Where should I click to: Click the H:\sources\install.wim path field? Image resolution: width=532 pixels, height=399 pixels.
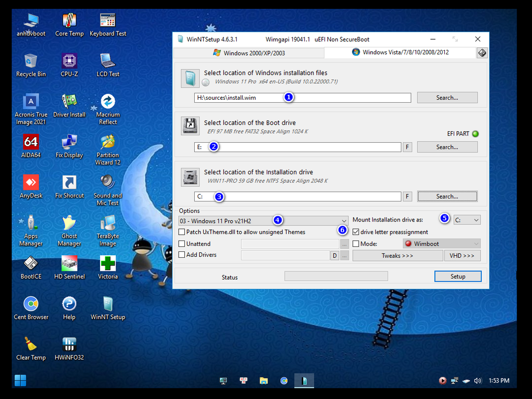point(303,98)
